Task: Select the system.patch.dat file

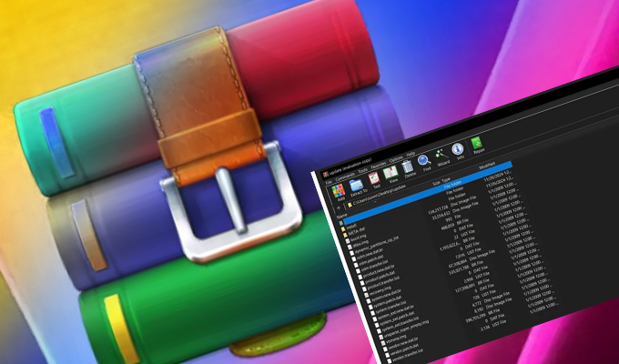Action: pos(388,300)
